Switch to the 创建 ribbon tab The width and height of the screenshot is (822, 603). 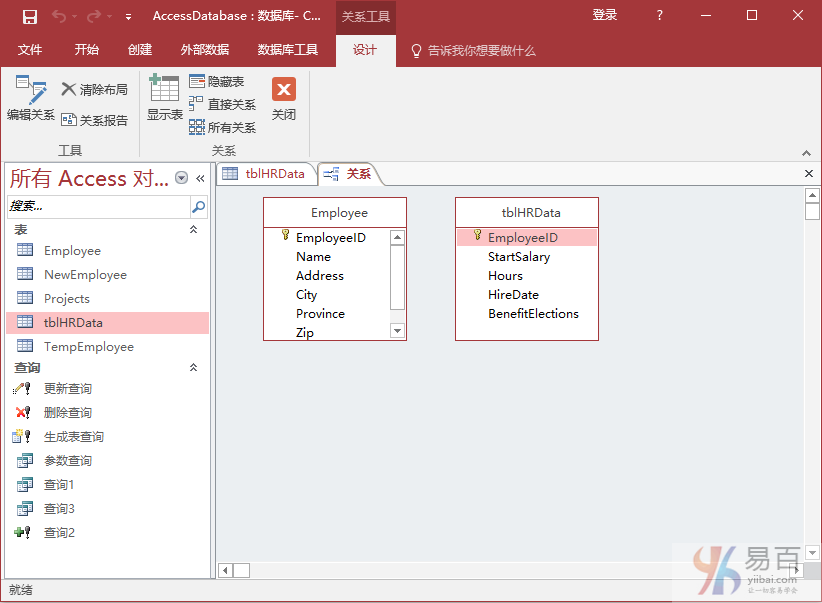pos(140,50)
